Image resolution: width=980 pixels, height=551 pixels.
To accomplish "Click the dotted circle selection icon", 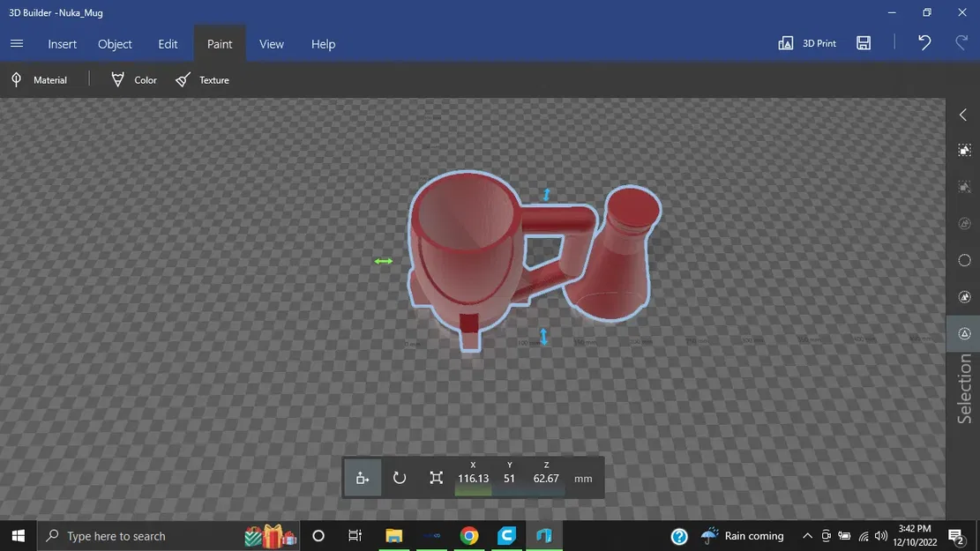I will coord(964,260).
